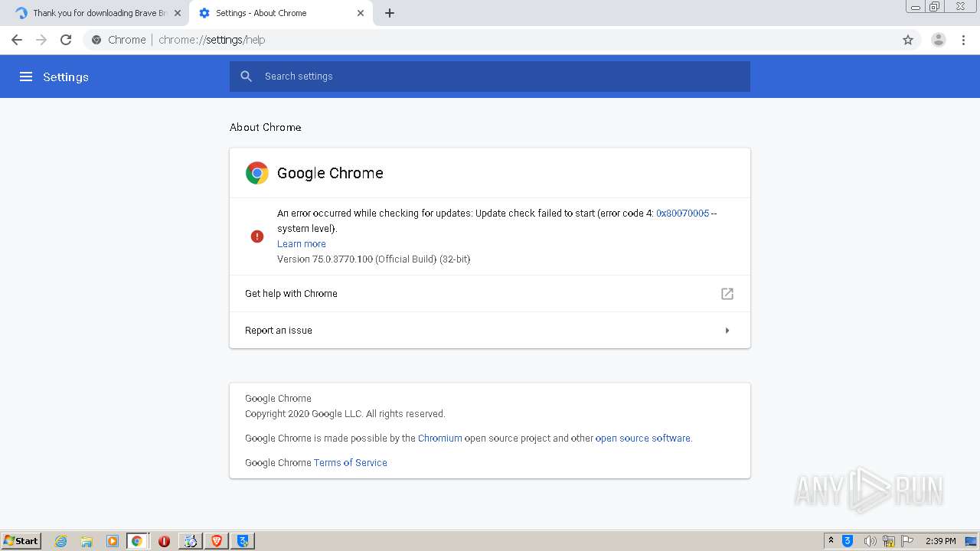The height and width of the screenshot is (551, 980).
Task: Show hidden tray icons arrow
Action: pos(831,541)
